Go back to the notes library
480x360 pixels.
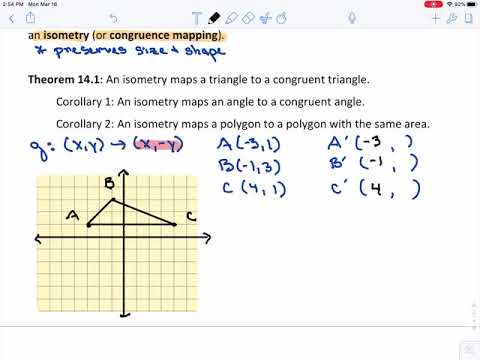click(12, 18)
